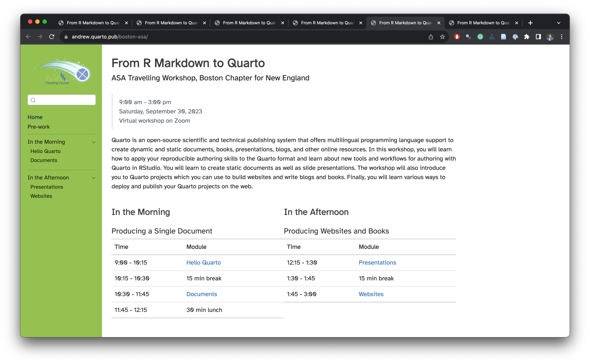Open the Websites module link
The width and height of the screenshot is (590, 364).
tap(371, 294)
